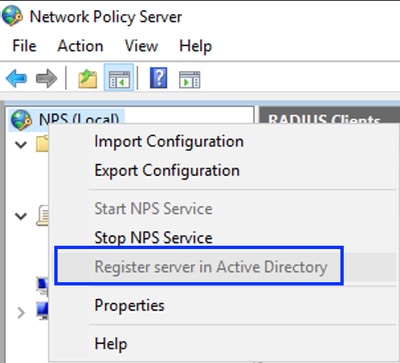Open the View menu

pos(141,46)
